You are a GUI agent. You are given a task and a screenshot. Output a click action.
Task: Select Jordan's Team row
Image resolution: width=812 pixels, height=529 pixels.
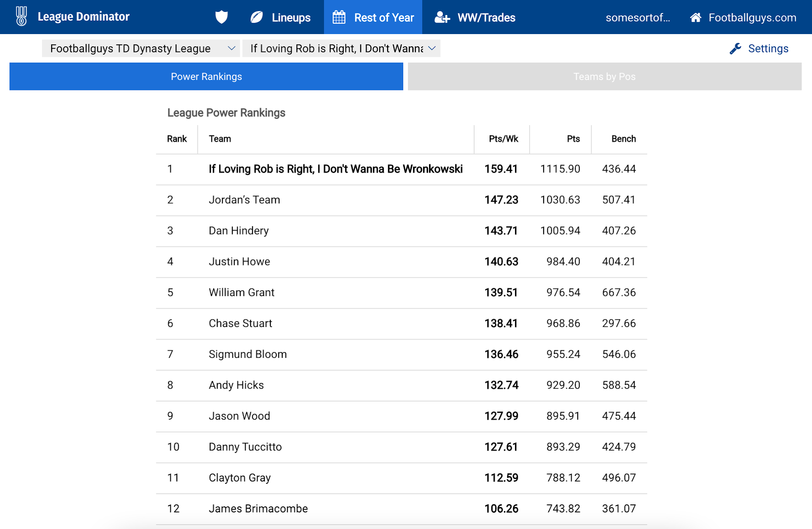(x=244, y=200)
